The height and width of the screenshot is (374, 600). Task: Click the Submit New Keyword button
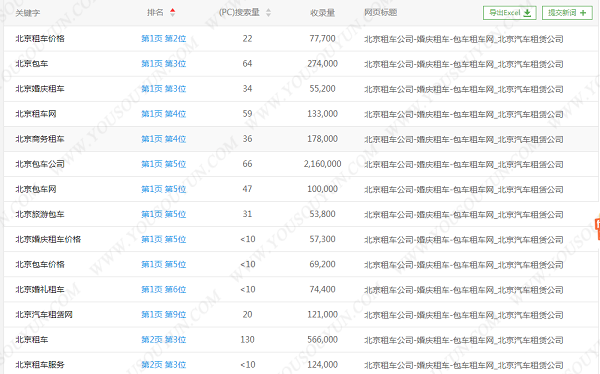(567, 13)
